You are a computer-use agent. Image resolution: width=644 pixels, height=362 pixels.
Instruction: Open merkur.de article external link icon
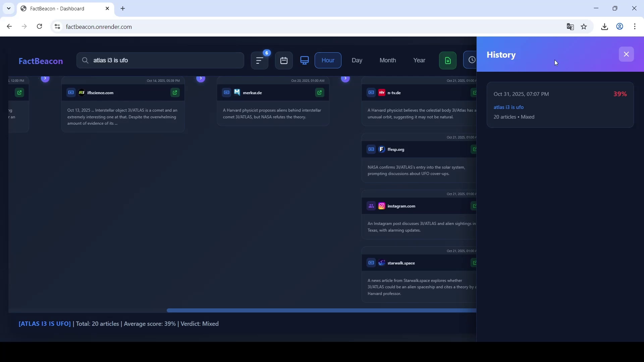pyautogui.click(x=320, y=93)
